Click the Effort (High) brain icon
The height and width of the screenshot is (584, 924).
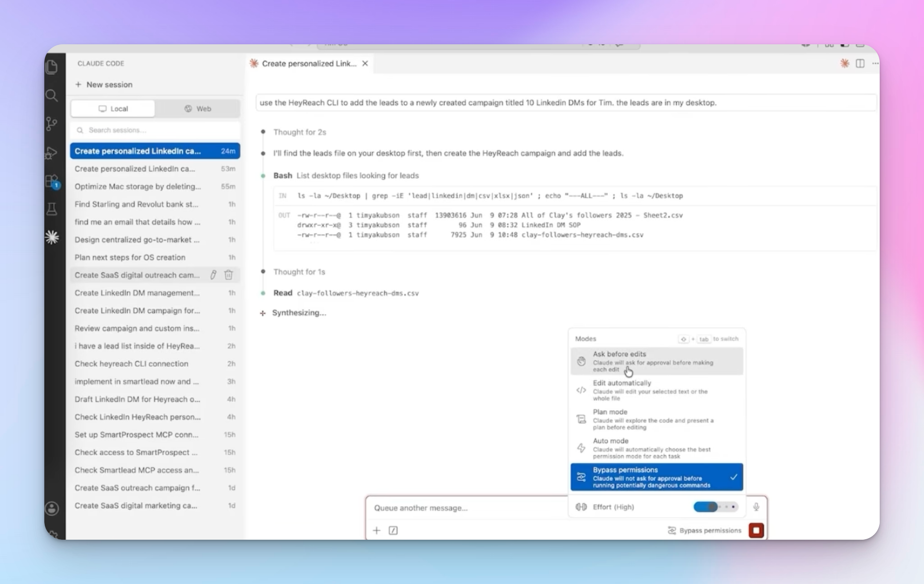pyautogui.click(x=581, y=507)
